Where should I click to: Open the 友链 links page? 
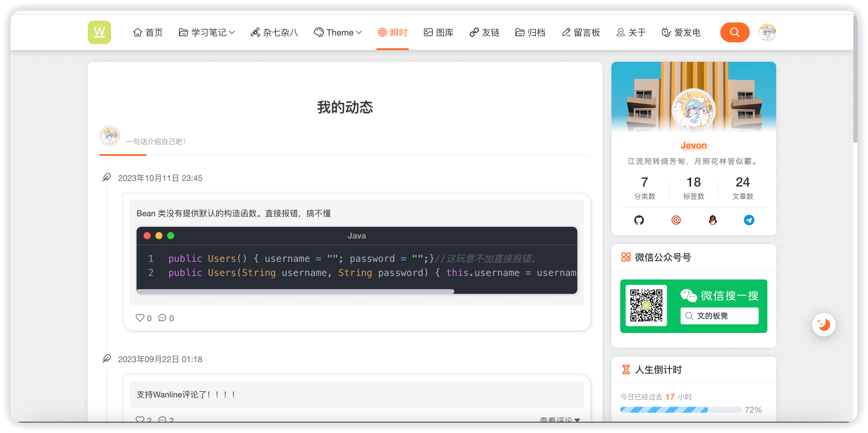point(484,32)
